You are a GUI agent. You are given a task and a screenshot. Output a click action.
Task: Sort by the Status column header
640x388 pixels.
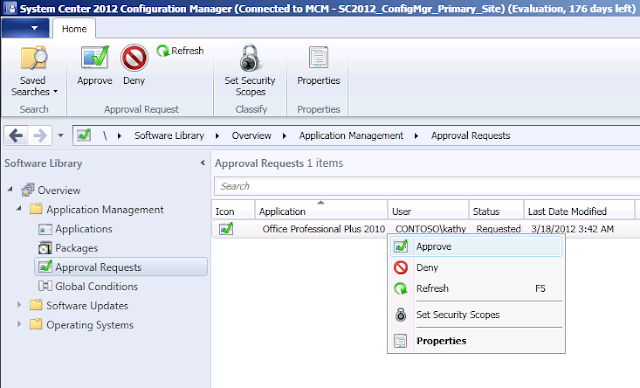(496, 211)
